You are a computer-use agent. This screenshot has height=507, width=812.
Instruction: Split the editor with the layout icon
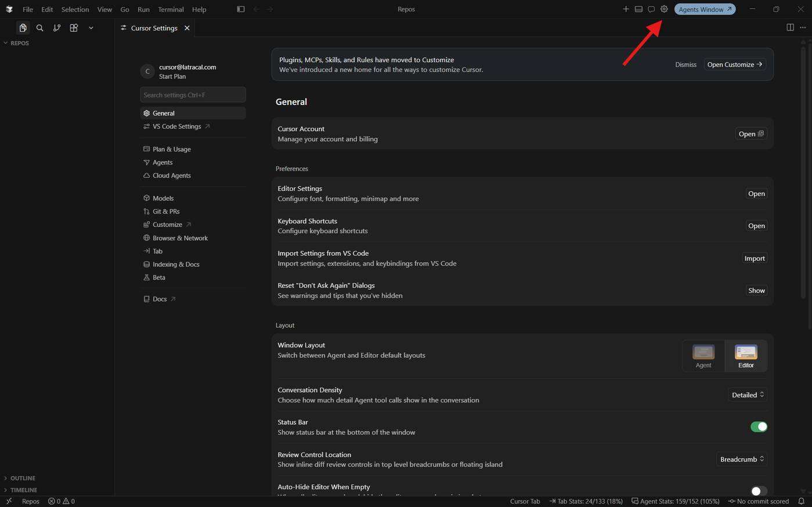pos(790,28)
